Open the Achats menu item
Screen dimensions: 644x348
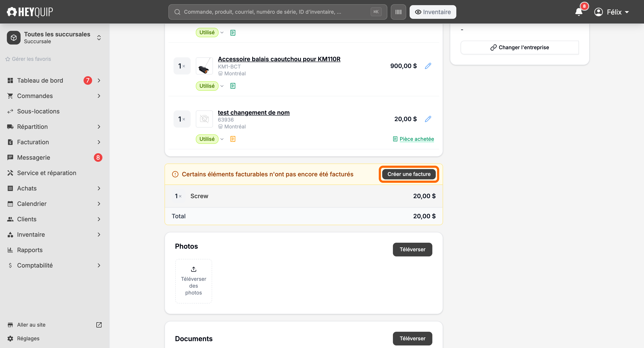54,188
